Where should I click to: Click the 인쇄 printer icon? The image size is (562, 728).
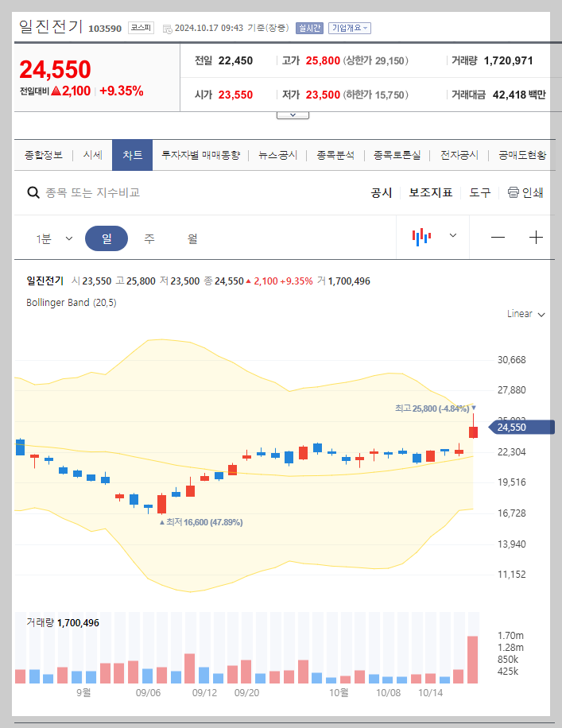pyautogui.click(x=513, y=192)
